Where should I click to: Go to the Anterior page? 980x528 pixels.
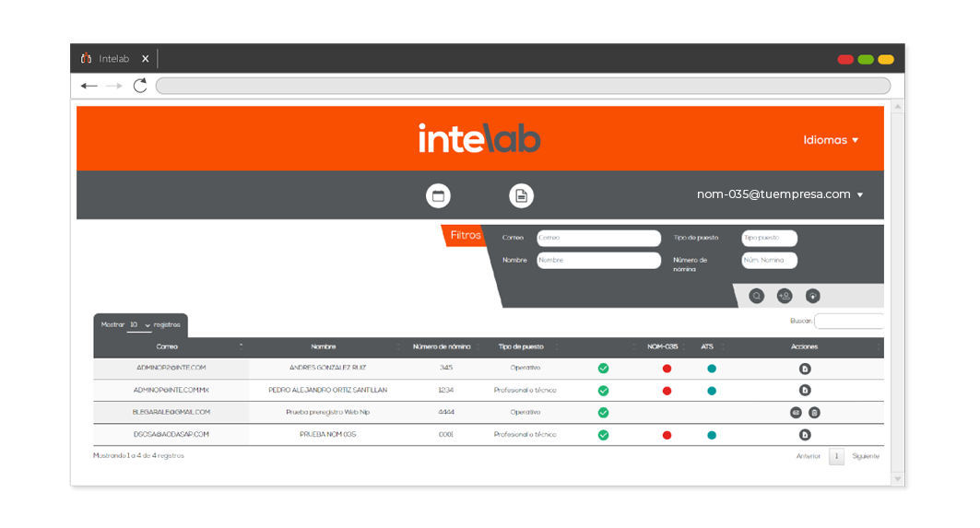pos(809,456)
